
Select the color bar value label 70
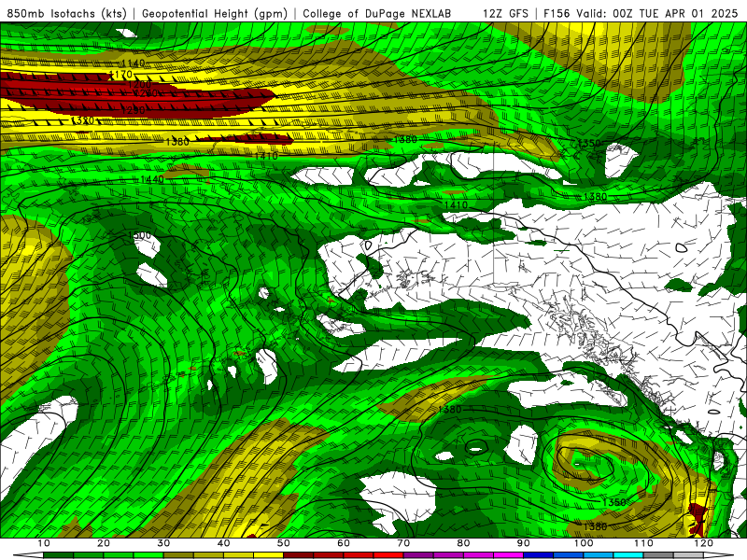point(403,543)
